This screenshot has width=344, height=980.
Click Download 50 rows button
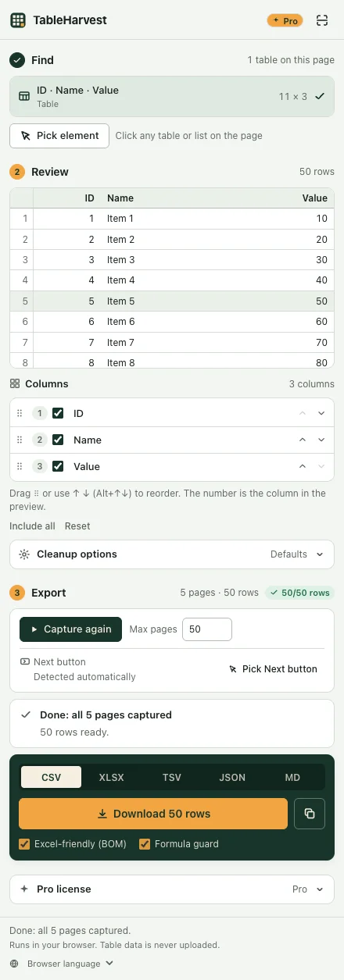(x=153, y=814)
